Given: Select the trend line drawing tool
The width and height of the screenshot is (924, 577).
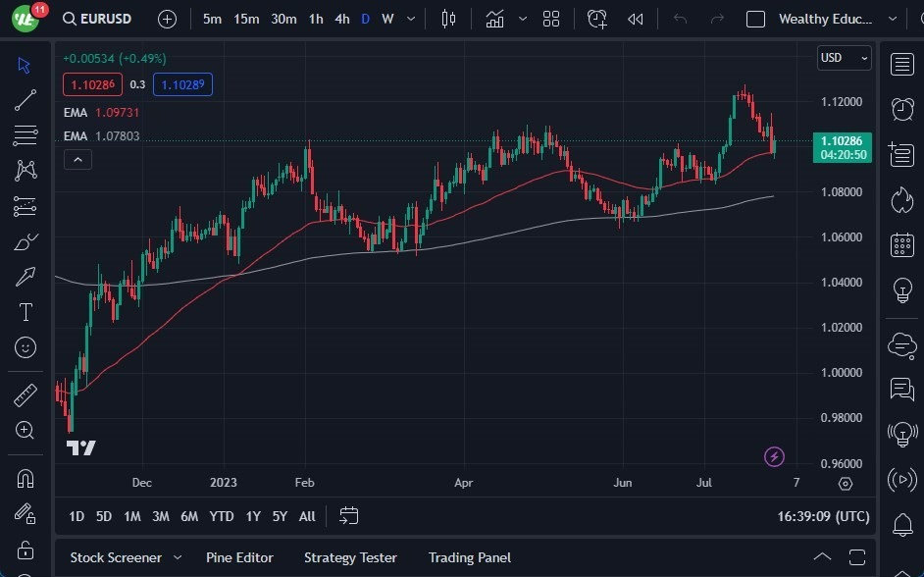Looking at the screenshot, I should tap(25, 99).
